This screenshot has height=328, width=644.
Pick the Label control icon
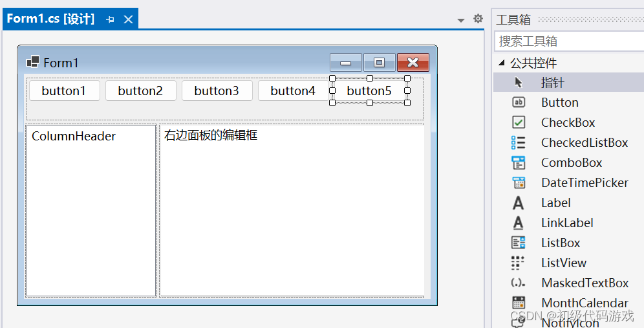click(x=518, y=203)
